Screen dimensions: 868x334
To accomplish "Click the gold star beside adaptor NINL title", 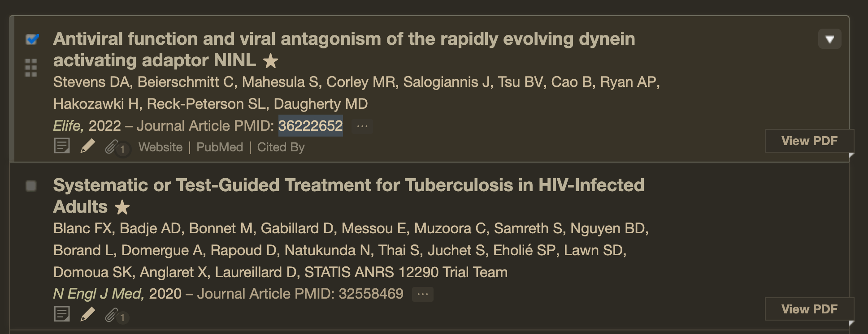I will [270, 61].
